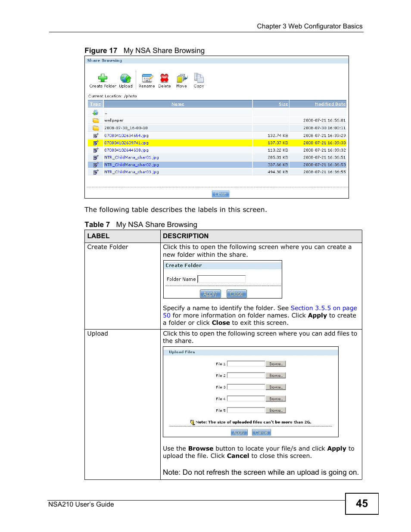Click the Rename toolbar icon
The height and width of the screenshot is (532, 411).
pos(147,78)
